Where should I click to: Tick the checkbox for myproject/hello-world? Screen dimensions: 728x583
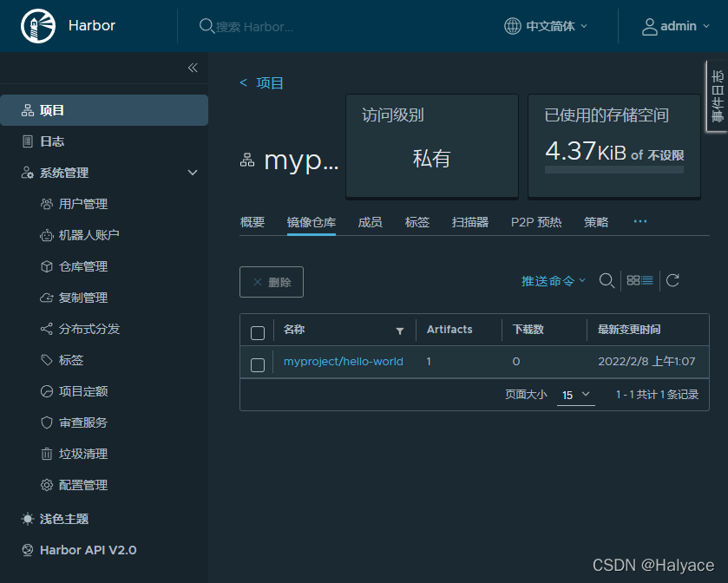click(x=258, y=365)
